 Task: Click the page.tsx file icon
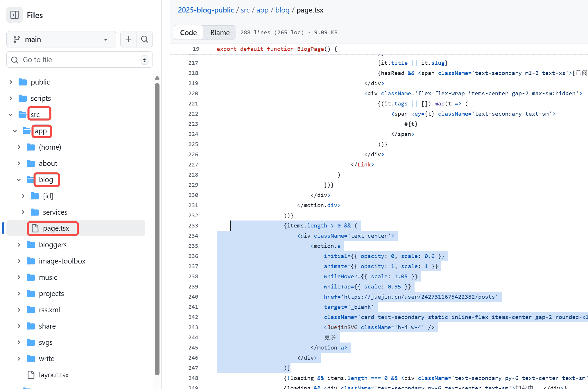tap(35, 228)
